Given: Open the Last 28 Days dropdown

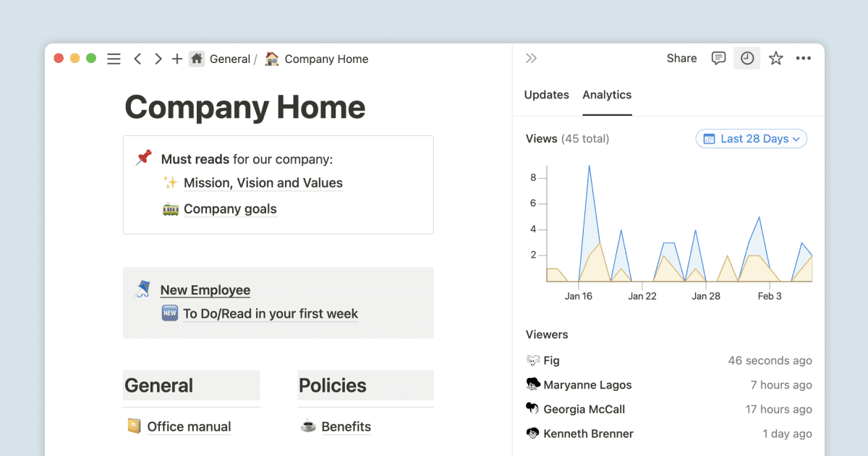Looking at the screenshot, I should 751,138.
